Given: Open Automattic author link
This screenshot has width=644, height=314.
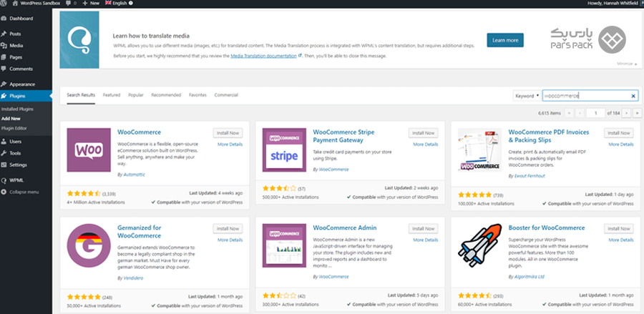Looking at the screenshot, I should [x=135, y=175].
